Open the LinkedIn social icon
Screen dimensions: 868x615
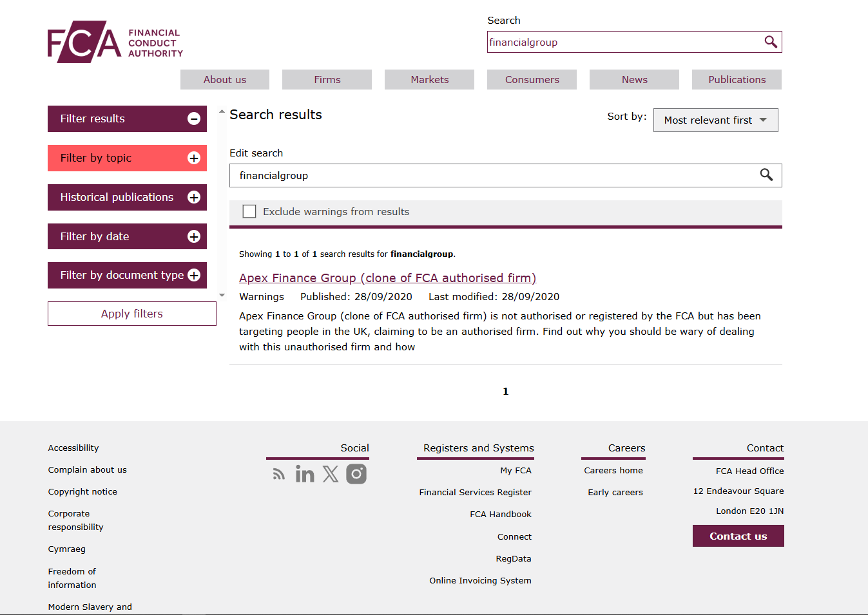[305, 474]
